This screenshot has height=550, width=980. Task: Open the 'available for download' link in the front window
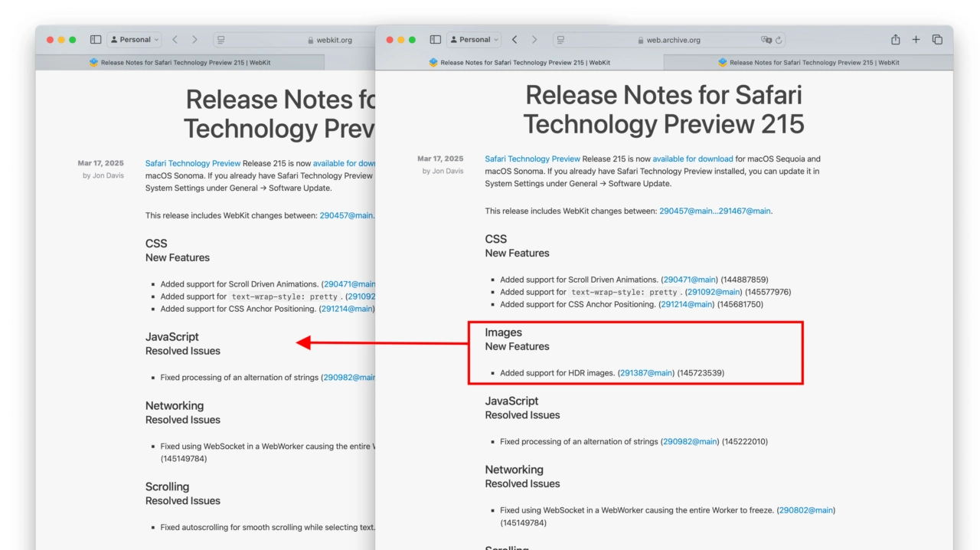[x=692, y=159]
